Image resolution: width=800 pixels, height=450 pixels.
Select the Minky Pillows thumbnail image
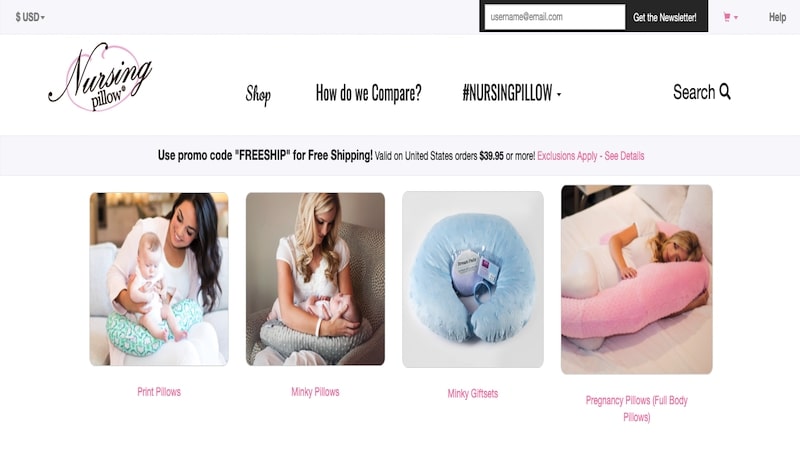(x=315, y=279)
